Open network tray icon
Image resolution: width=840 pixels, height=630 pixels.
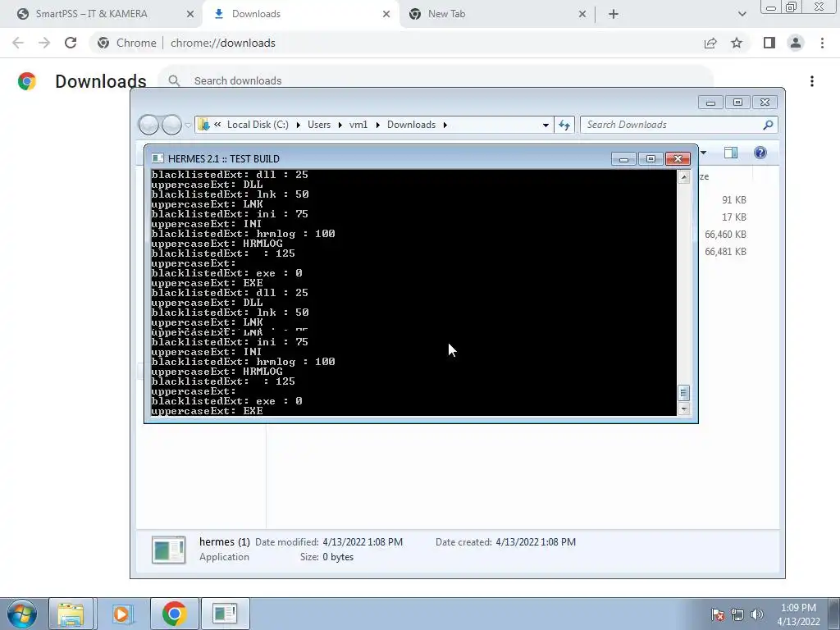point(737,614)
